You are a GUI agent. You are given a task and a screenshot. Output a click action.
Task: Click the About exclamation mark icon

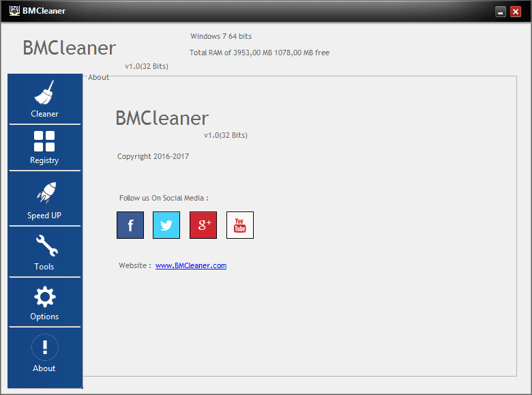(45, 347)
